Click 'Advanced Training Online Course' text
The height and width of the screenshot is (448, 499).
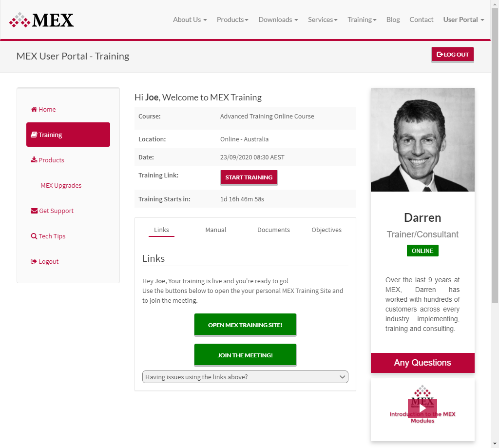coord(267,116)
